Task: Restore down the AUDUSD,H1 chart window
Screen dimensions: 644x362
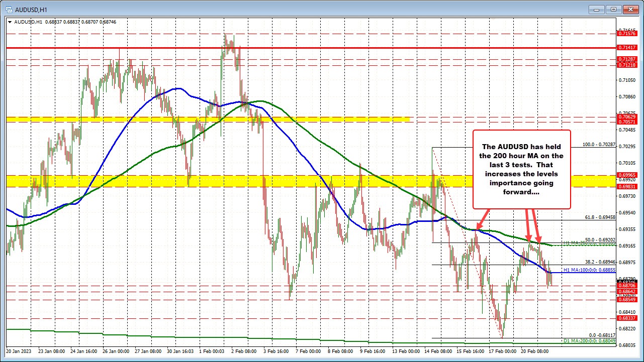Action: tap(614, 9)
